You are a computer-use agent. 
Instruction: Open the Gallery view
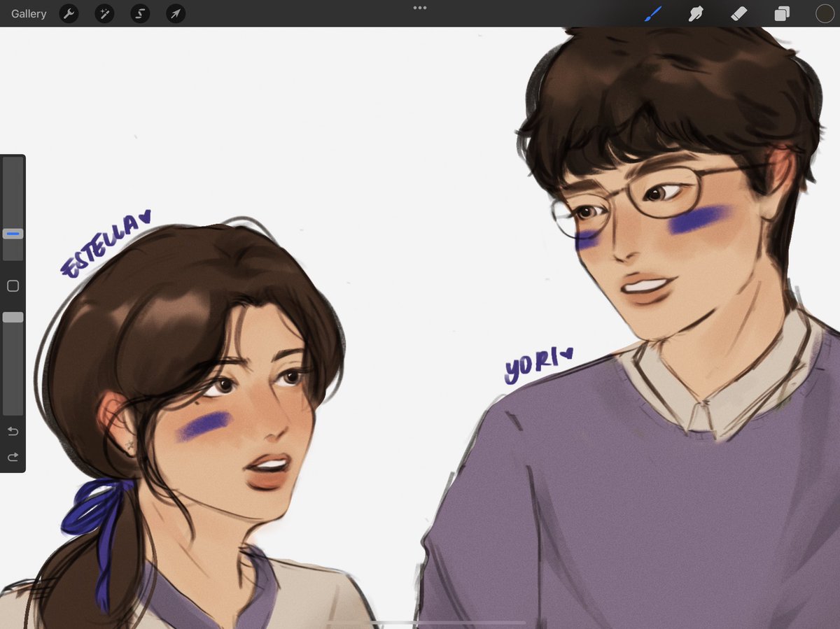point(29,13)
